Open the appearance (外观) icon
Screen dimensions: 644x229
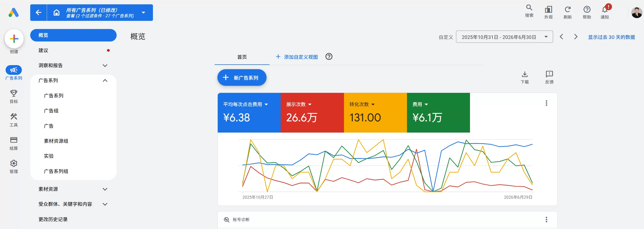[548, 13]
